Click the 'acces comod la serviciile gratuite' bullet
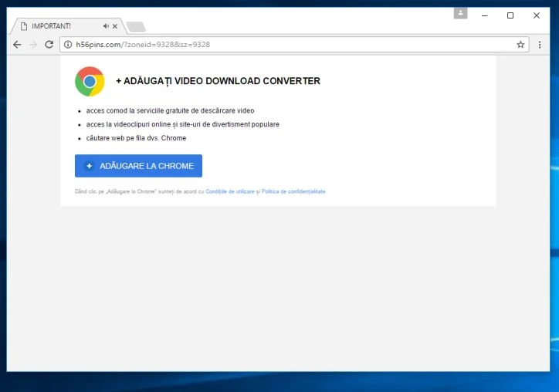 click(x=170, y=111)
